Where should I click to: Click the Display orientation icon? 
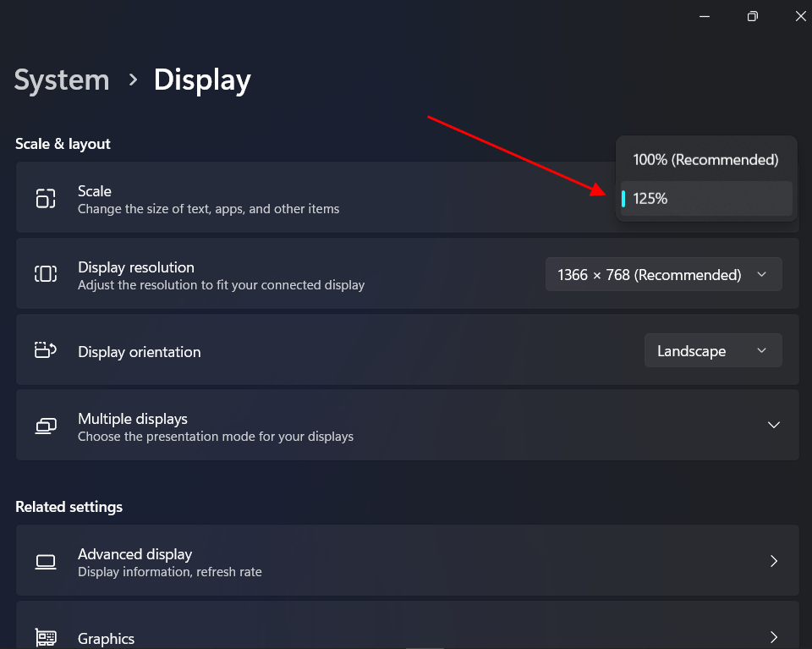tap(45, 349)
